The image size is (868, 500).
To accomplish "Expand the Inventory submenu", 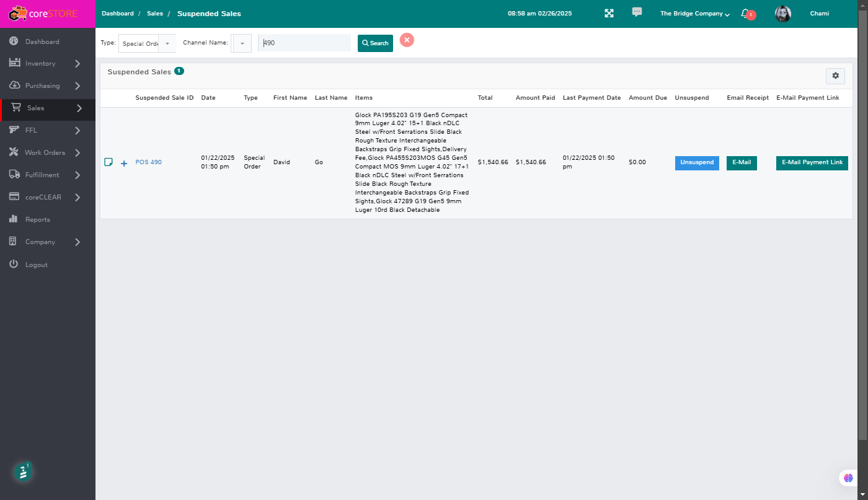I will click(x=77, y=64).
